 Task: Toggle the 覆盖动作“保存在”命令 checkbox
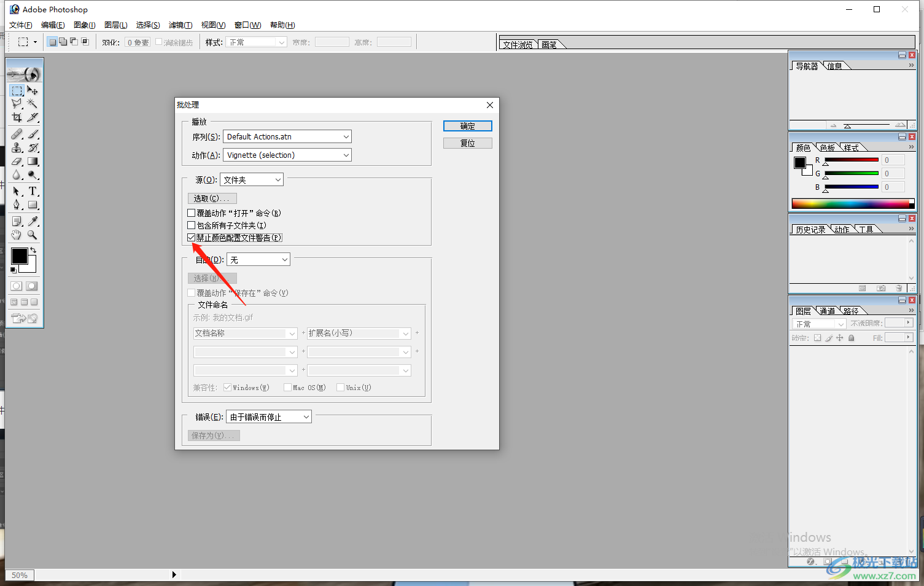[192, 293]
